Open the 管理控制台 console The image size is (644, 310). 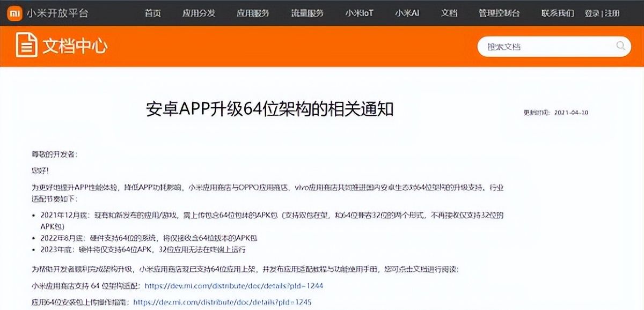(499, 13)
